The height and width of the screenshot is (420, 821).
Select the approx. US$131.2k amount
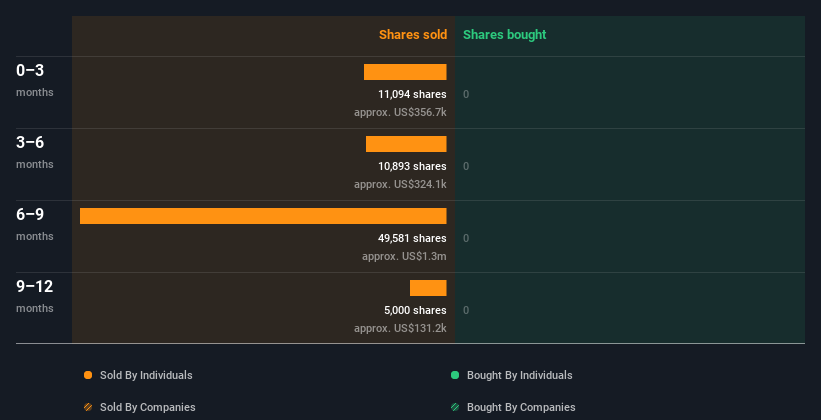[x=400, y=328]
